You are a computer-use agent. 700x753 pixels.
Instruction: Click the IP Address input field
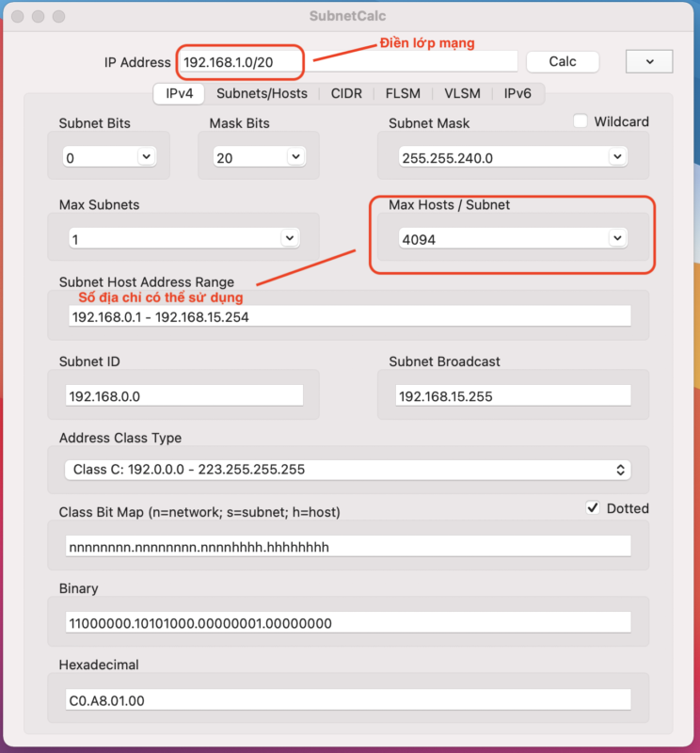tap(348, 62)
